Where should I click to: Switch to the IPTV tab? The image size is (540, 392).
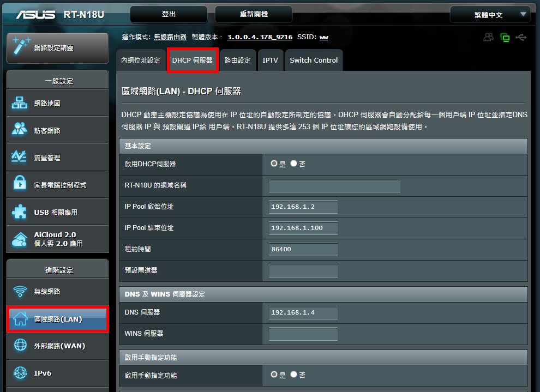(271, 61)
